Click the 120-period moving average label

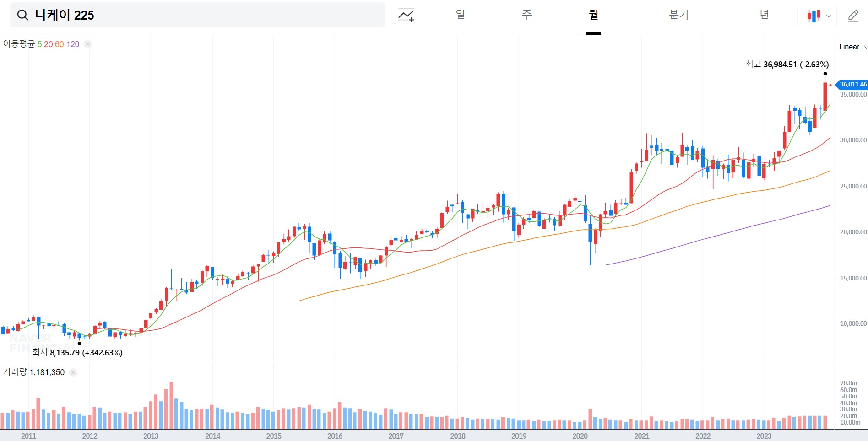[x=73, y=44]
